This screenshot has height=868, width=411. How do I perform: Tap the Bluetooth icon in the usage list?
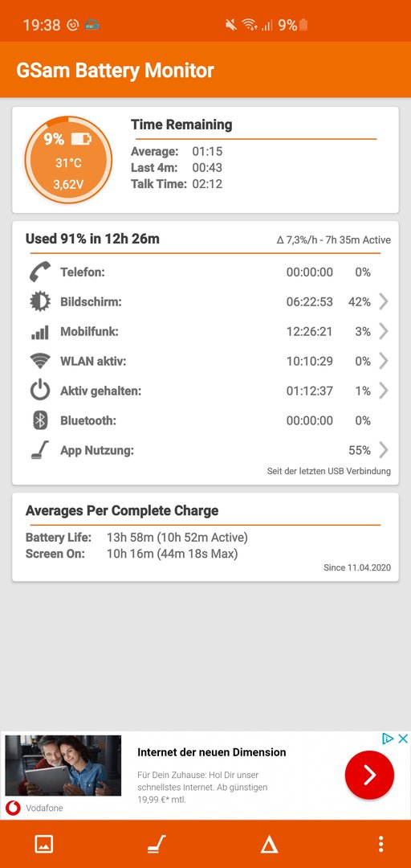tap(39, 420)
